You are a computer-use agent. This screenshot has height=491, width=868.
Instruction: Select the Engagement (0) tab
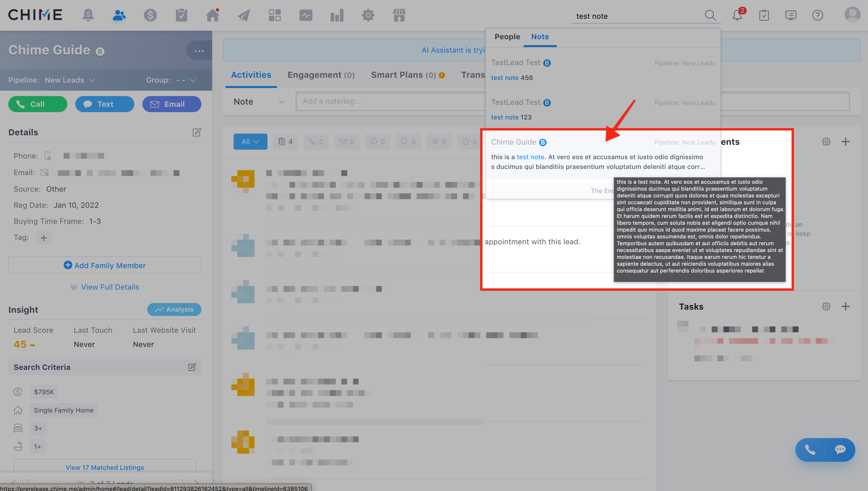[x=321, y=75]
